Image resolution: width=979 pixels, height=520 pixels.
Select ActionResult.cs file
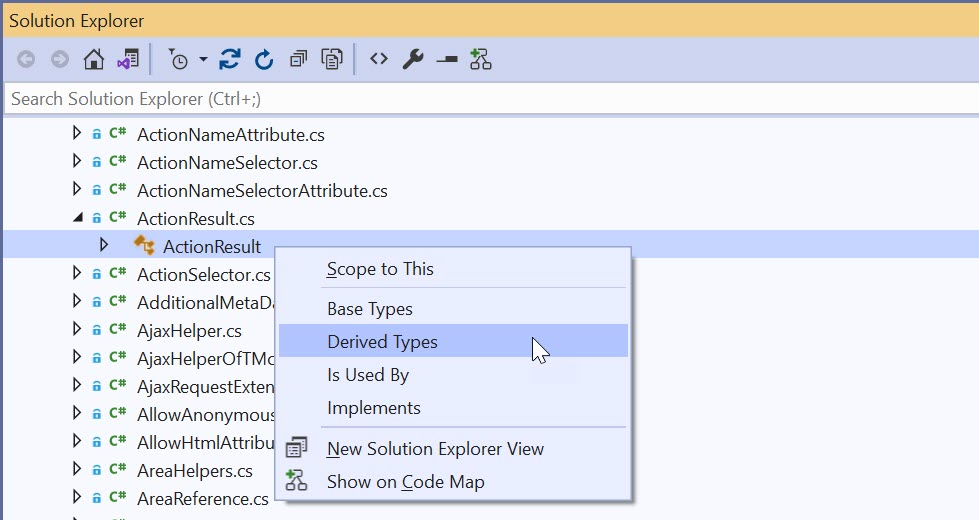pyautogui.click(x=195, y=219)
